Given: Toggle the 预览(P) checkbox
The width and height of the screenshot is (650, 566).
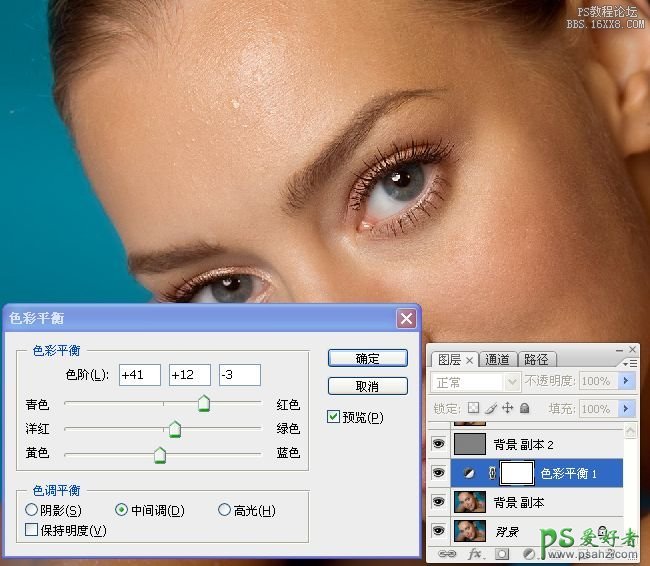Looking at the screenshot, I should point(333,417).
